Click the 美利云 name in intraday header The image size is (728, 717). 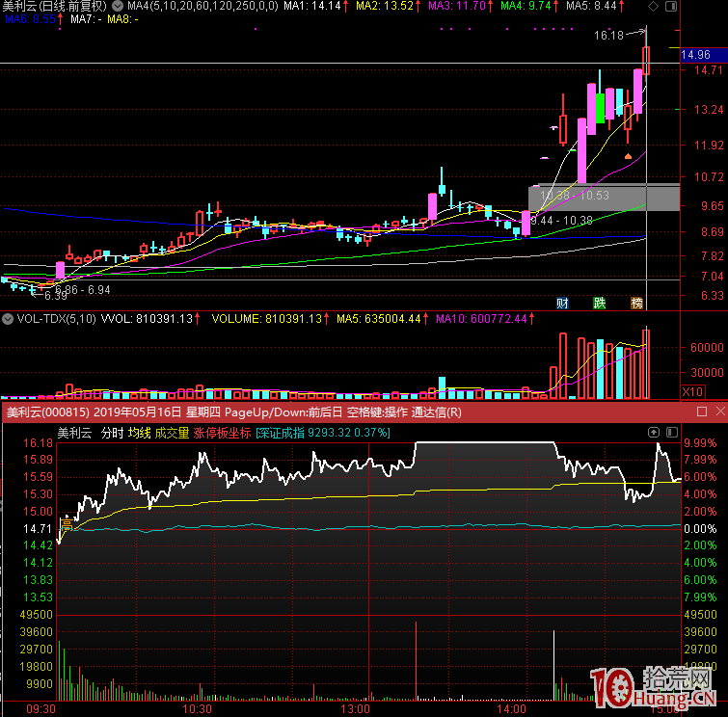coord(74,433)
